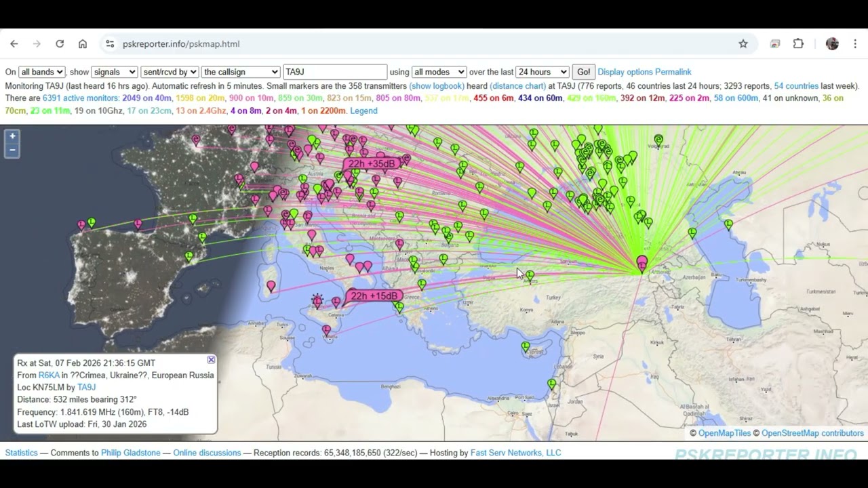This screenshot has height=488, width=868.
Task: Go back to the previous page
Action: (14, 44)
